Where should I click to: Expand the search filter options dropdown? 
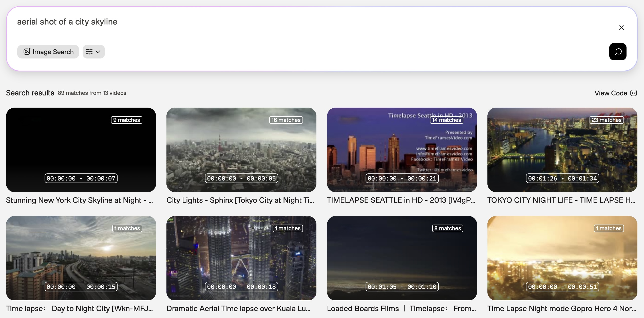pos(93,52)
